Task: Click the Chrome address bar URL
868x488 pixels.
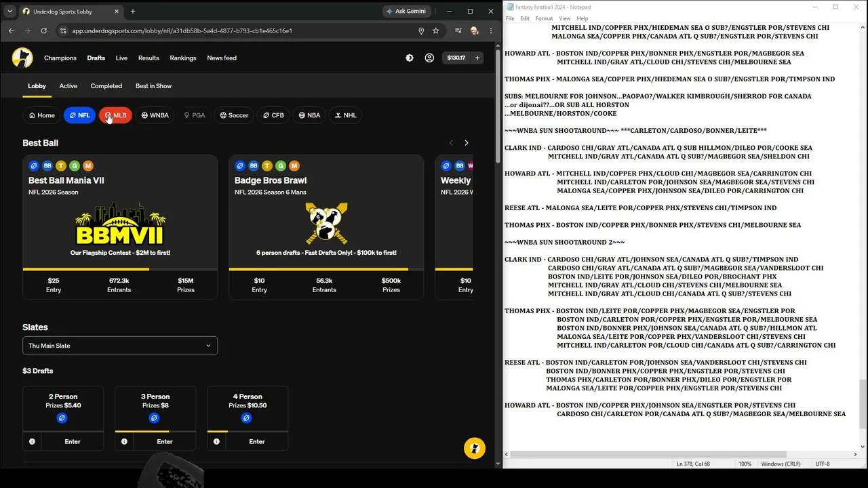Action: (x=182, y=30)
